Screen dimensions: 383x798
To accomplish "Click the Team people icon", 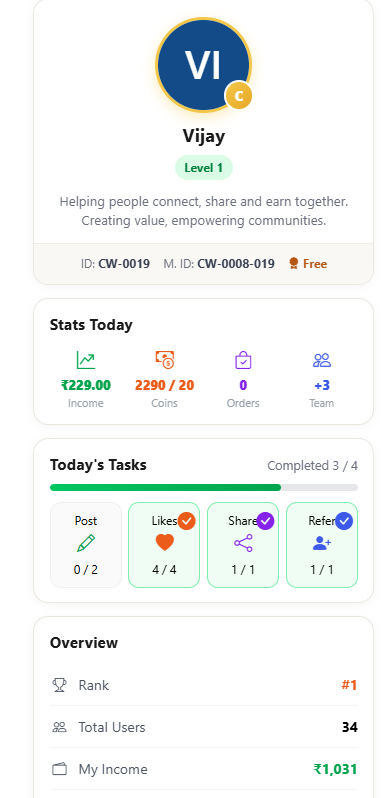I will [322, 360].
